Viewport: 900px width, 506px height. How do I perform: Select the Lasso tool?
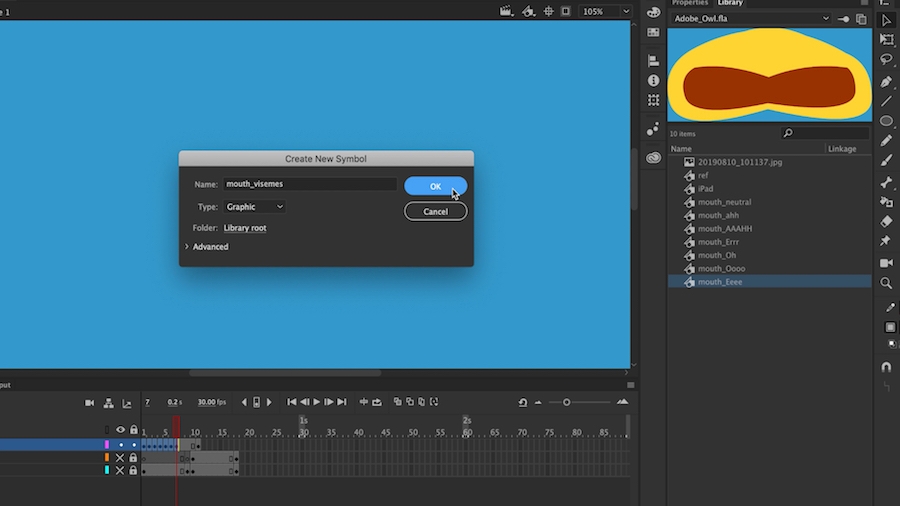pyautogui.click(x=886, y=60)
